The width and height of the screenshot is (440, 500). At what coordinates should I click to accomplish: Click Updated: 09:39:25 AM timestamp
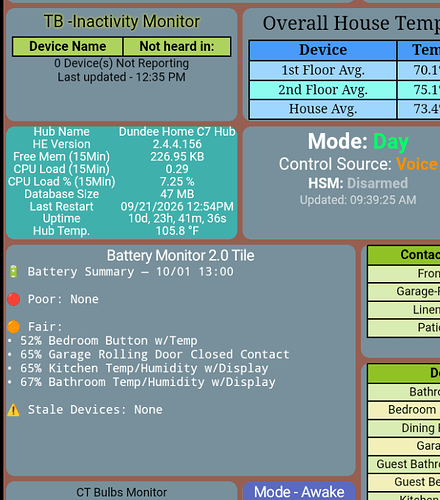(x=358, y=200)
